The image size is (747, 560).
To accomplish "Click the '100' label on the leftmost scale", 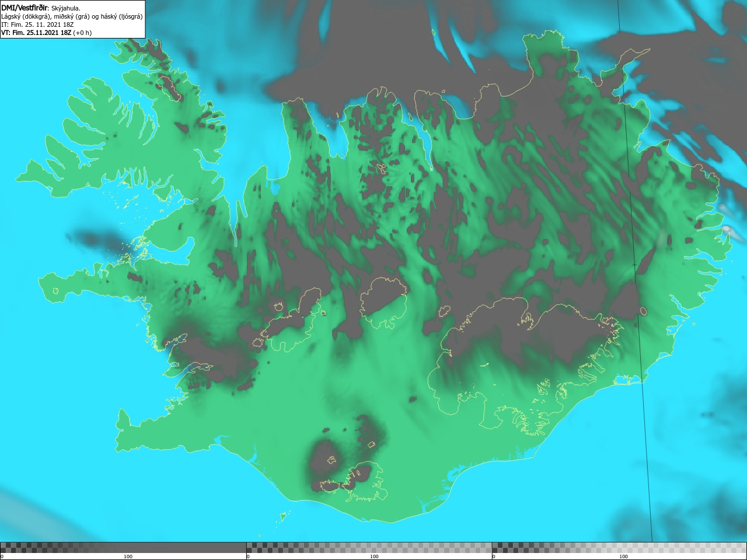I will point(128,556).
